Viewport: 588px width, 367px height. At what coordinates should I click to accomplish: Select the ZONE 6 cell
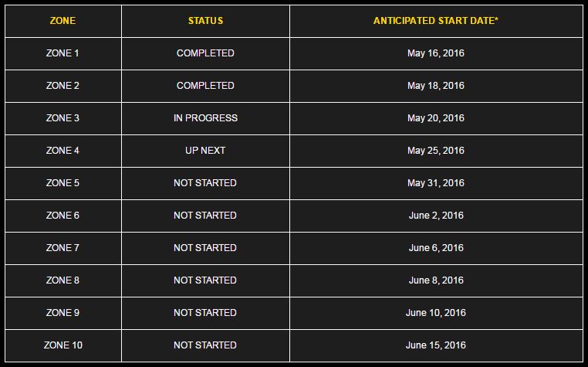[x=63, y=216]
